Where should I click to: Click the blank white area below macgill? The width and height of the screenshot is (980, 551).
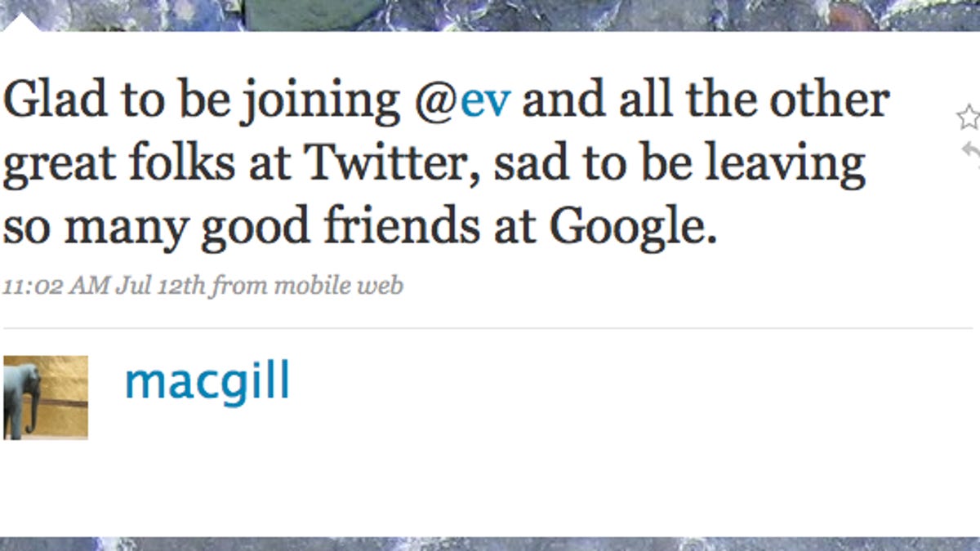pyautogui.click(x=490, y=482)
